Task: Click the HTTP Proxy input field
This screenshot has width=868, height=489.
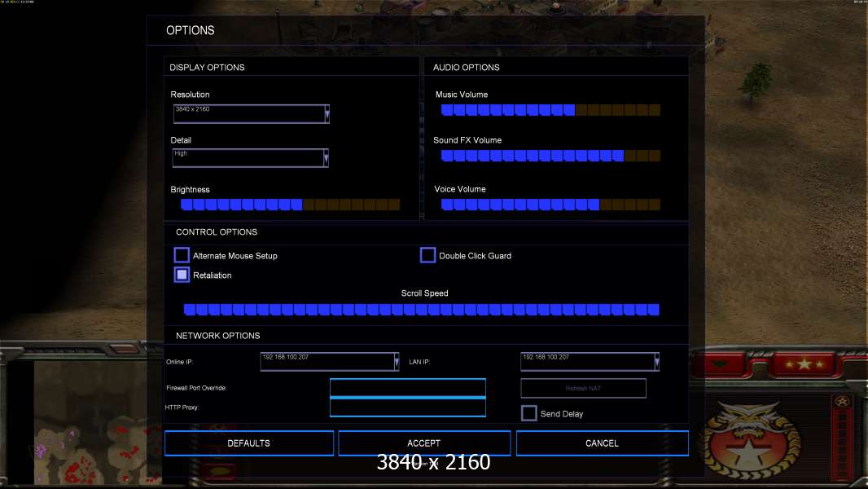Action: click(407, 407)
